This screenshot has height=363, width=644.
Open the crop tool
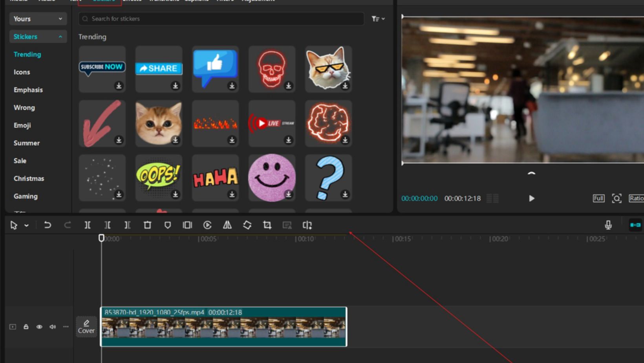point(267,225)
